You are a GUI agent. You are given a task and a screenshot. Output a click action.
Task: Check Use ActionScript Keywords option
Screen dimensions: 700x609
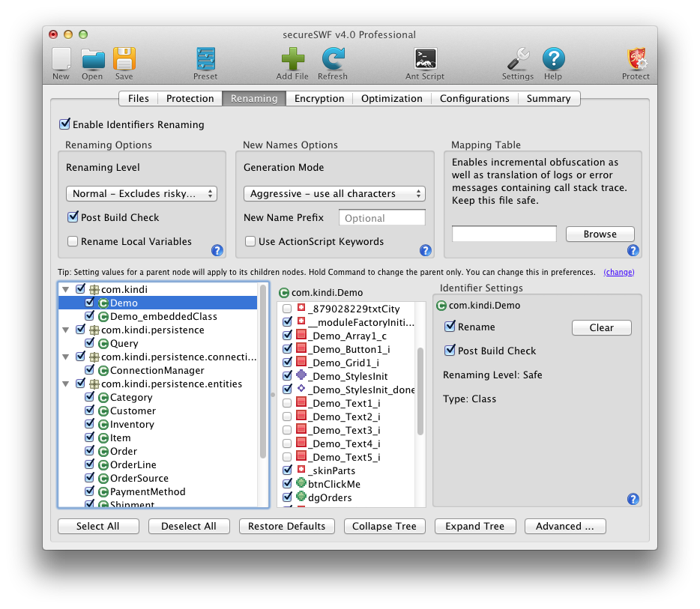[x=250, y=241]
